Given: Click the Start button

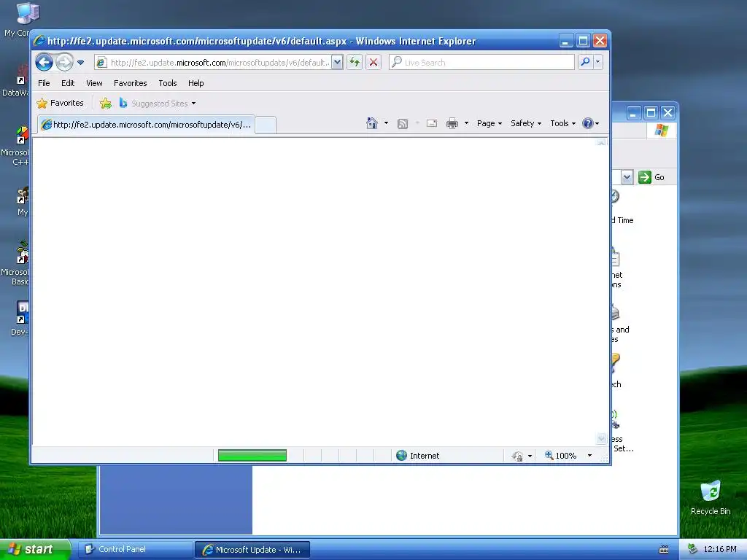Looking at the screenshot, I should 35,549.
